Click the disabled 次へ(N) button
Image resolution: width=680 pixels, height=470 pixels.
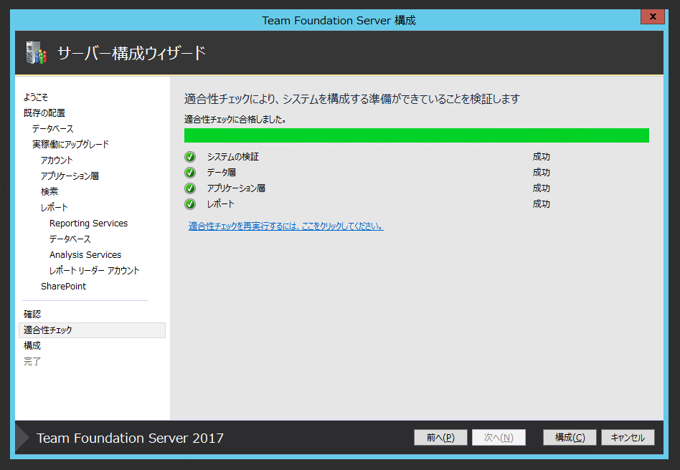(x=499, y=437)
